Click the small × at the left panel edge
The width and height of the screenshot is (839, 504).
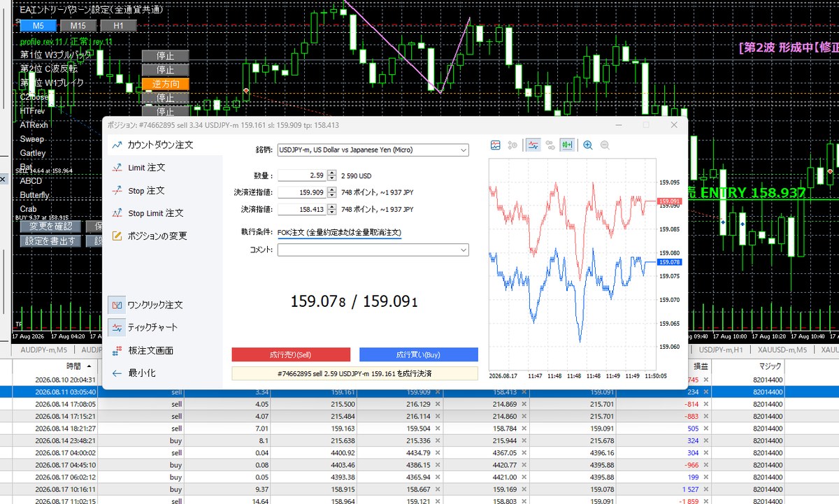click(2, 180)
